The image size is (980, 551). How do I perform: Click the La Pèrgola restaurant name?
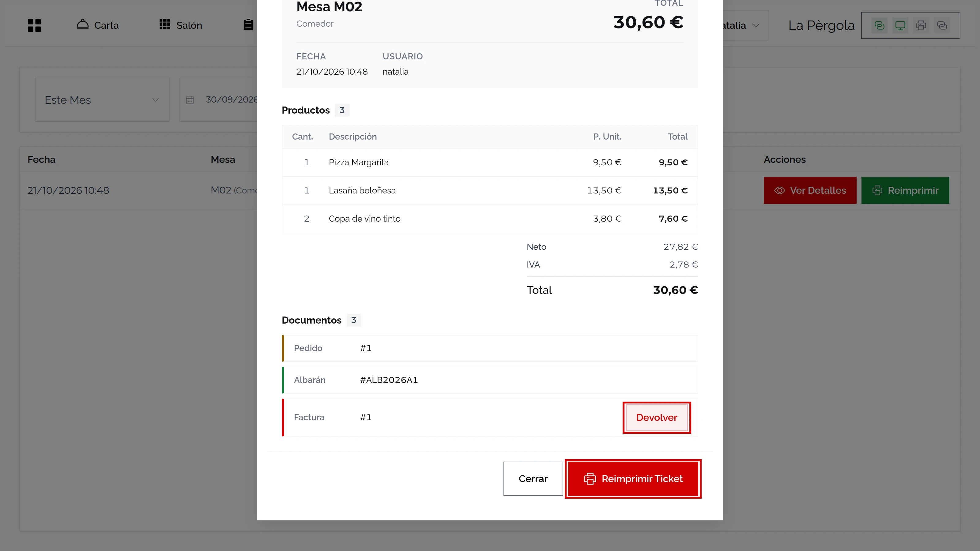click(821, 25)
